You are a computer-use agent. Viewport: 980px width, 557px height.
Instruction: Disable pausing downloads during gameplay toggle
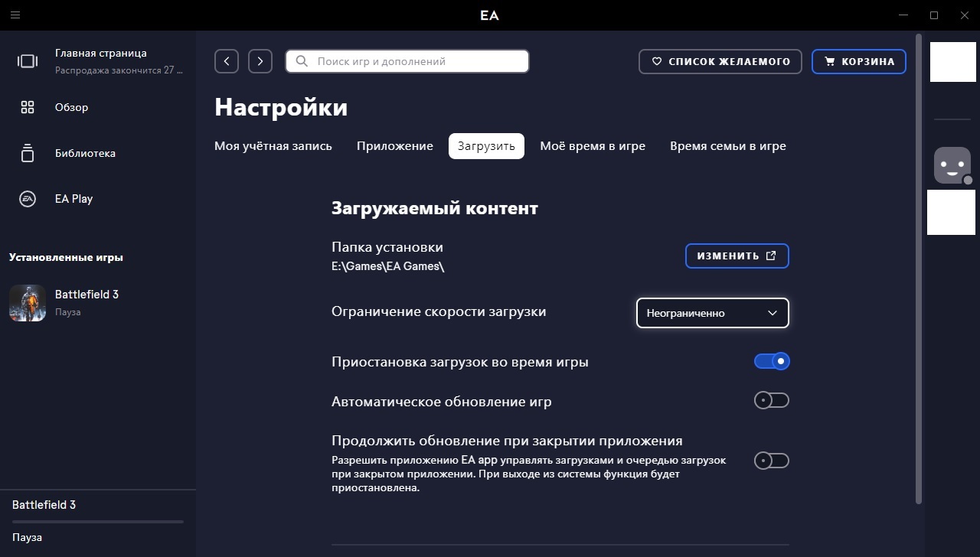pyautogui.click(x=772, y=361)
